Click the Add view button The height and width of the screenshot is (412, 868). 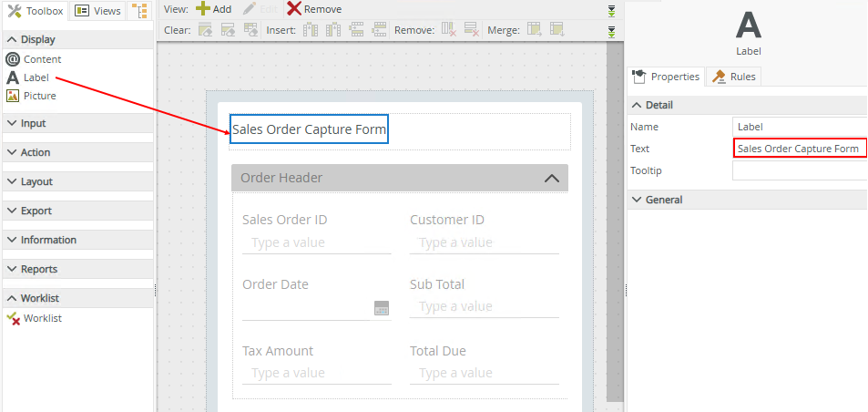coord(214,9)
